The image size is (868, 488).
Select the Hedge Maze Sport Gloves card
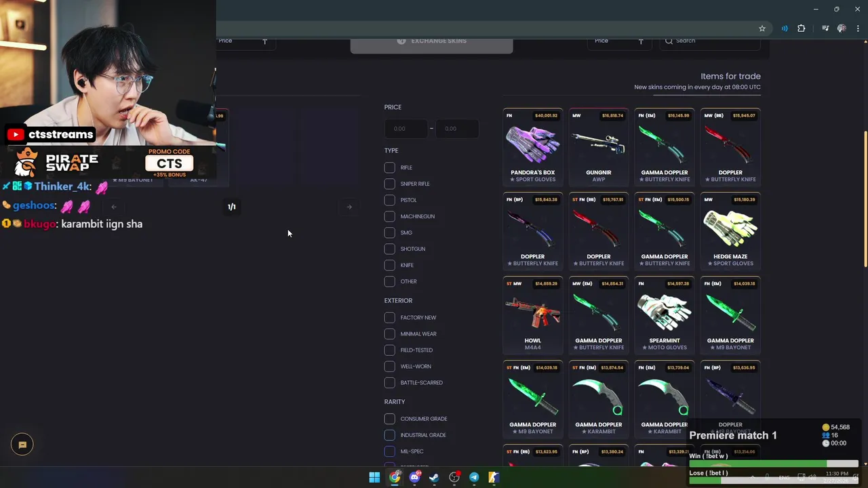click(730, 231)
